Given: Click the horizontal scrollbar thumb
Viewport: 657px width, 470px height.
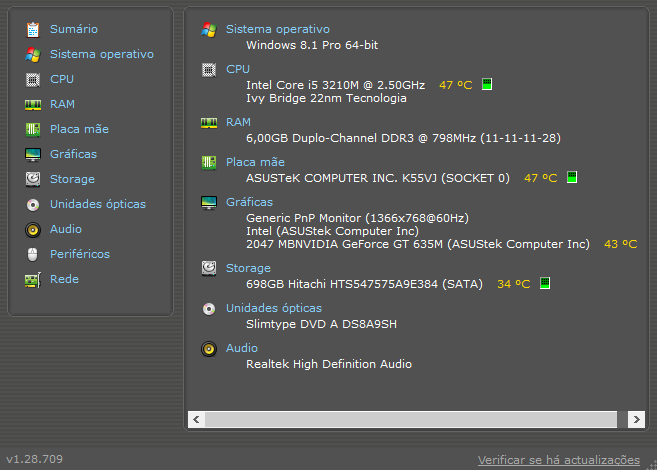Looking at the screenshot, I should tap(411, 419).
